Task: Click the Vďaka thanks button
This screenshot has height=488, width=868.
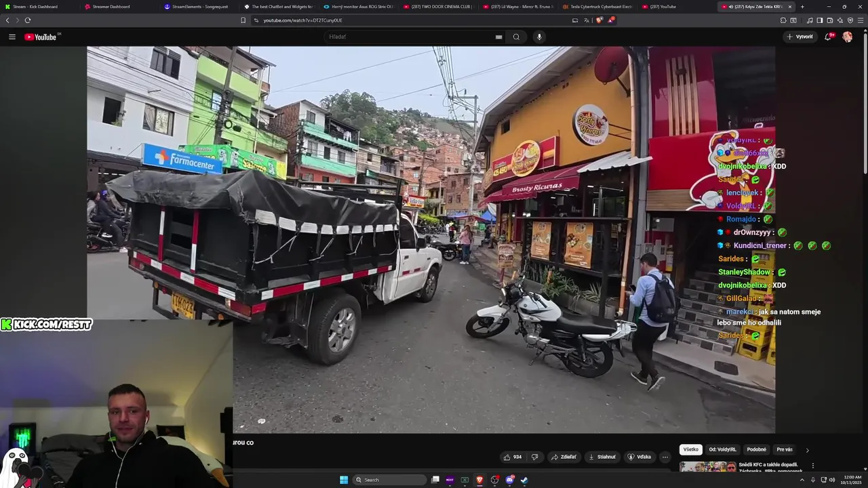Action: pyautogui.click(x=639, y=457)
